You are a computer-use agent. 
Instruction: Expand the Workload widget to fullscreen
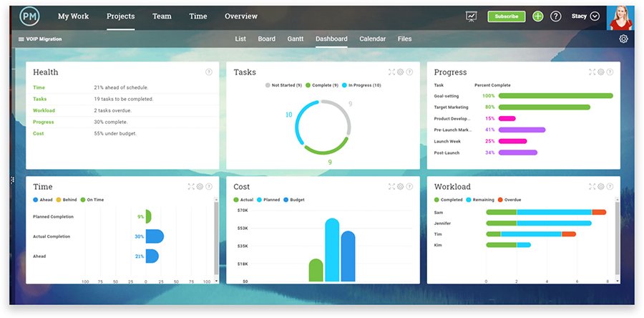pyautogui.click(x=592, y=187)
